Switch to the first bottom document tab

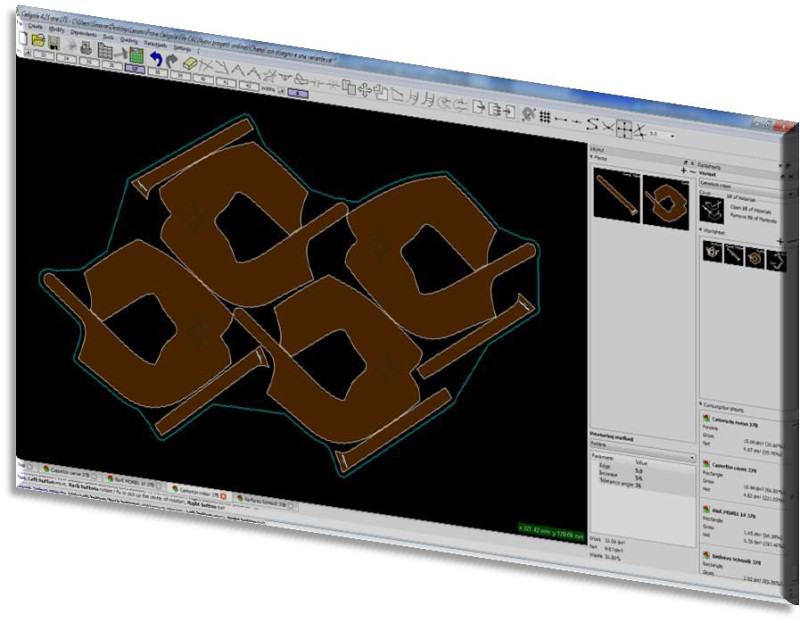[x=70, y=471]
